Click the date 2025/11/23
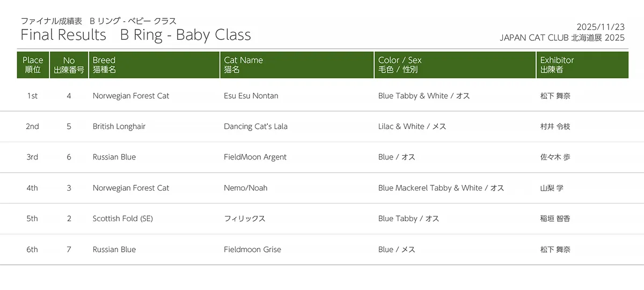Screen dimensions: 644x290 coord(601,27)
